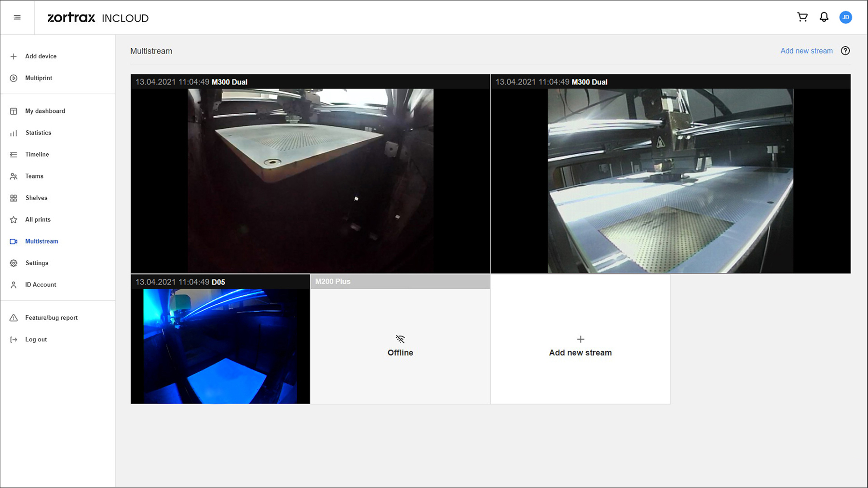Click the Shelves grid icon
This screenshot has height=488, width=868.
pos(14,198)
